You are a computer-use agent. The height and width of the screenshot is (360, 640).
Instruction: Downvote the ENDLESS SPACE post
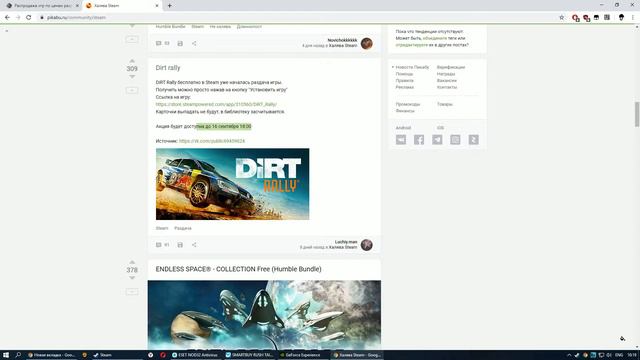coord(132,278)
